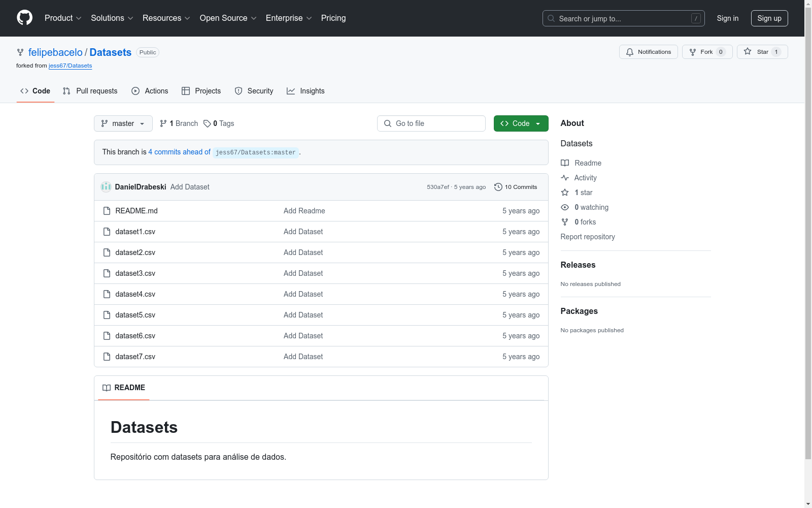Click the fork icon beside 0 forks
Viewport: 812px width, 508px height.
(x=565, y=222)
